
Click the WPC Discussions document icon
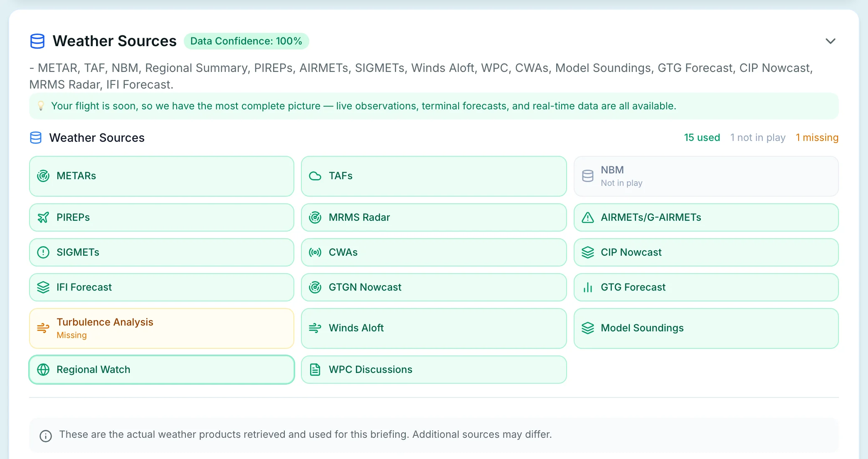tap(315, 370)
